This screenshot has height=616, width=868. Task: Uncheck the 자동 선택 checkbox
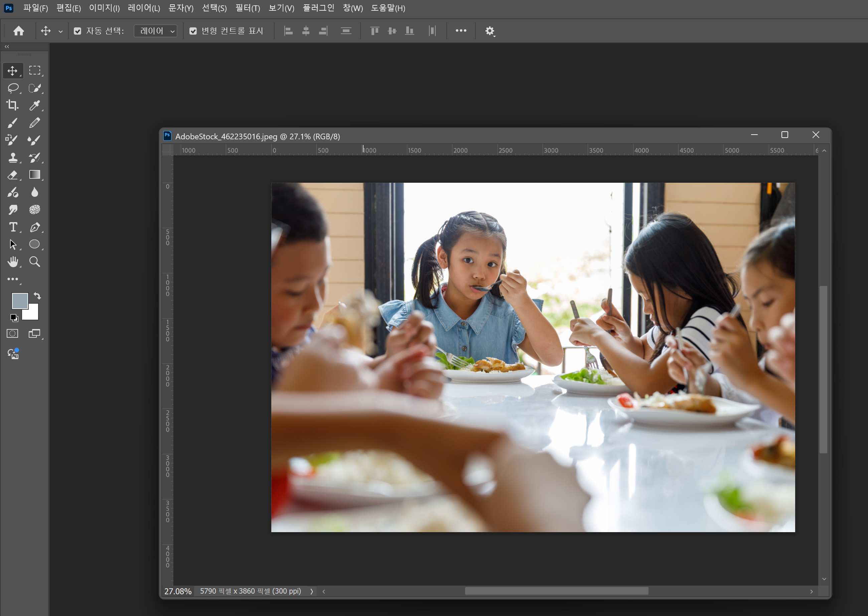[78, 31]
